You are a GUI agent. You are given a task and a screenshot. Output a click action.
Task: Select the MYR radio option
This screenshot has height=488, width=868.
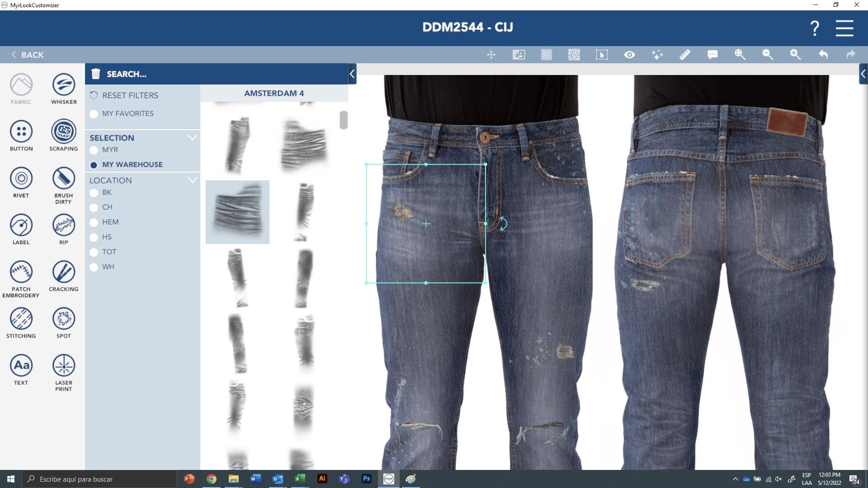click(94, 150)
